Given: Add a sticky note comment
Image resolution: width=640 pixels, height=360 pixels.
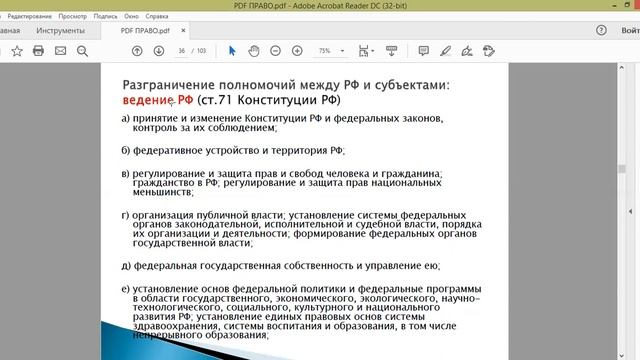Looking at the screenshot, I should click(424, 51).
